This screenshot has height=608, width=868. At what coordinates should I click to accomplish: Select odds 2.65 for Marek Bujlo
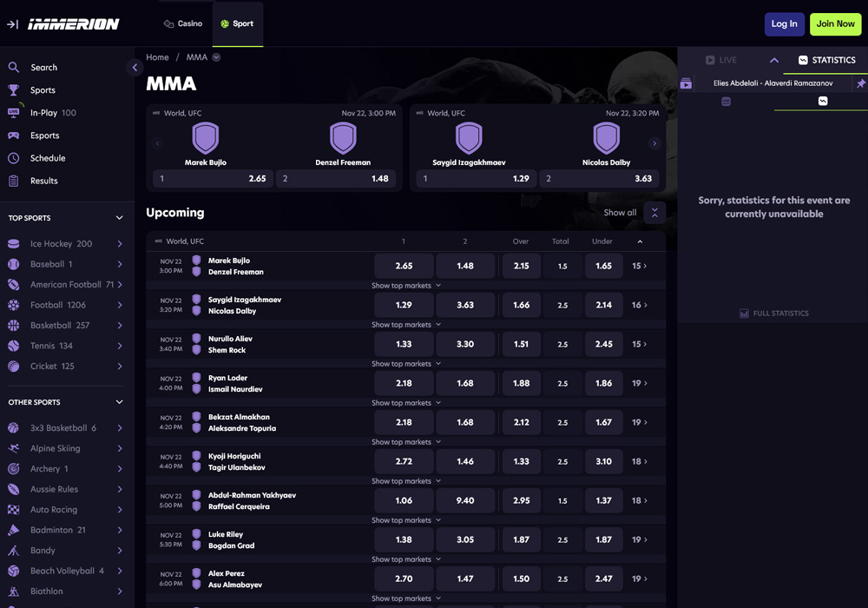pos(403,266)
